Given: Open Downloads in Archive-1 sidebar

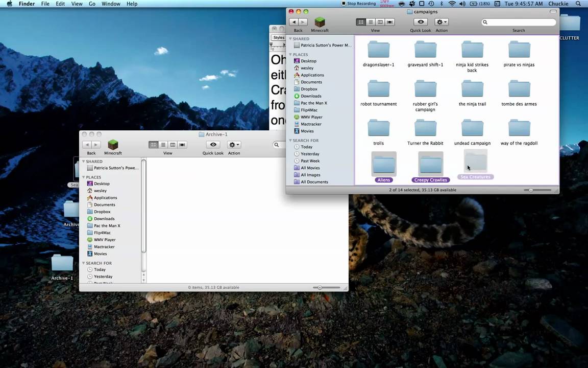Looking at the screenshot, I should tap(104, 219).
